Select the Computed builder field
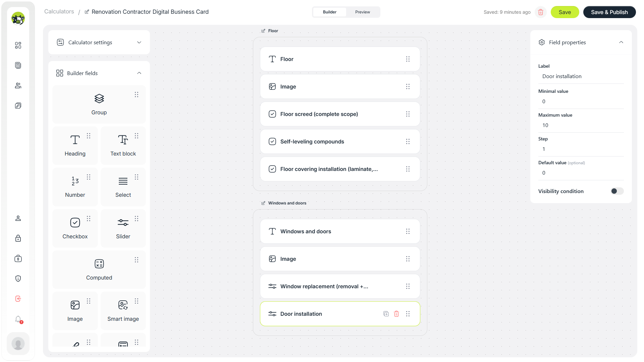This screenshot has width=644, height=362. pos(99,269)
